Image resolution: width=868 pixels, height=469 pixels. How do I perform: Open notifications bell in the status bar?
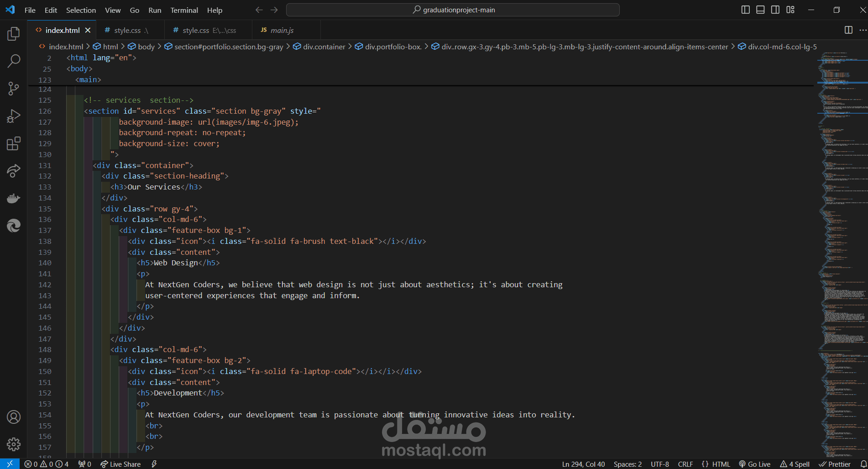point(863,464)
